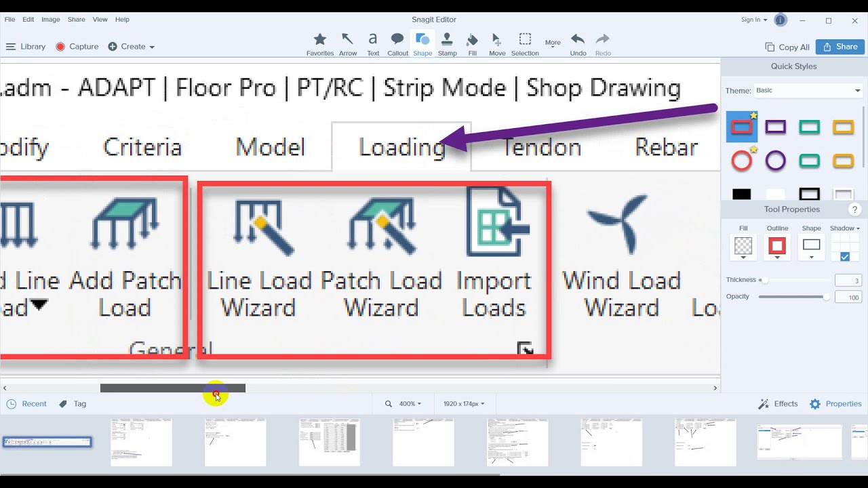Select the Move tool
The width and height of the screenshot is (868, 488).
coord(497,44)
